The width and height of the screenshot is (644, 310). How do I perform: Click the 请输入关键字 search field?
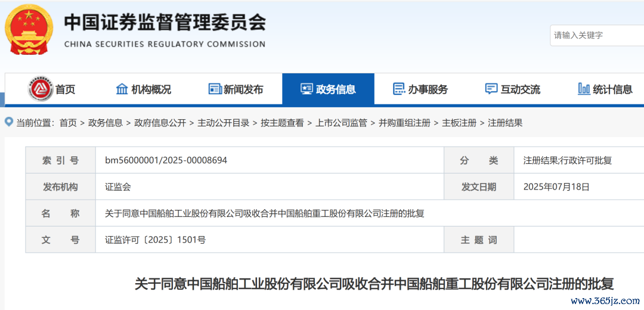point(597,35)
